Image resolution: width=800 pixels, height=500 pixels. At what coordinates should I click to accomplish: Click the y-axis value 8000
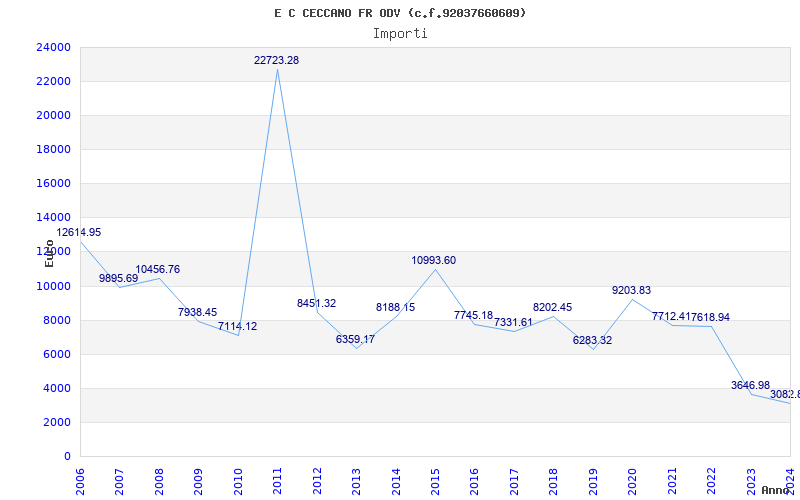tap(57, 320)
